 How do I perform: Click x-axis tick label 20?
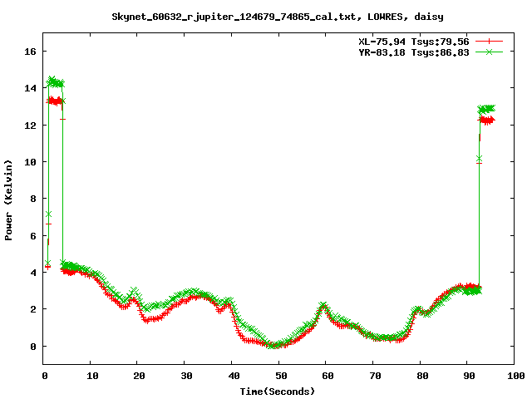pyautogui.click(x=139, y=376)
